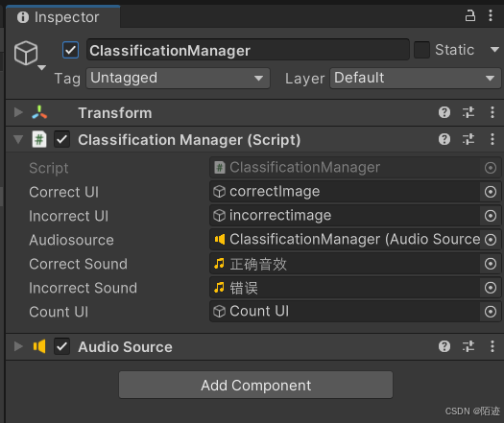Open presets icon for Classification Manager script
The image size is (504, 423).
[x=468, y=139]
